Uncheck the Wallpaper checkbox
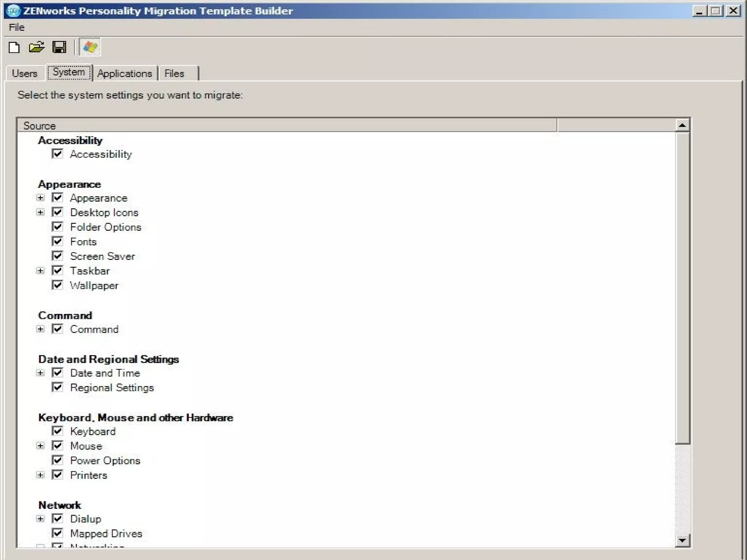The image size is (747, 560). tap(57, 285)
